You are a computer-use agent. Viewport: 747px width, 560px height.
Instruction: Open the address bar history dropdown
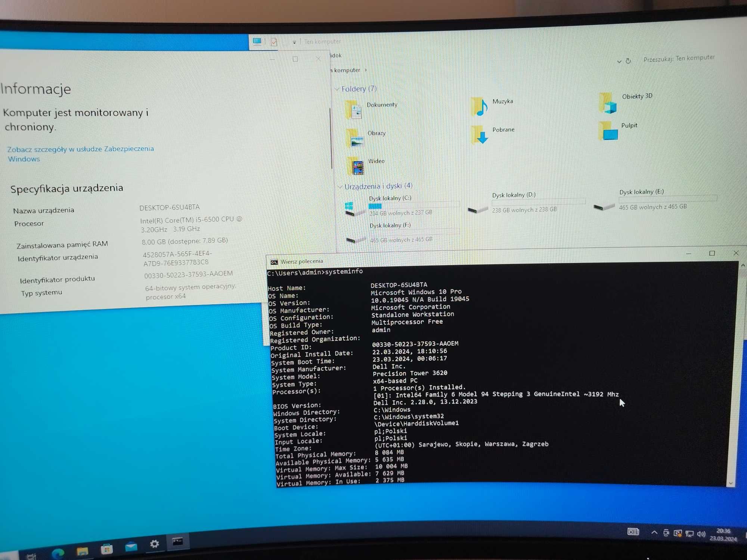tap(619, 61)
